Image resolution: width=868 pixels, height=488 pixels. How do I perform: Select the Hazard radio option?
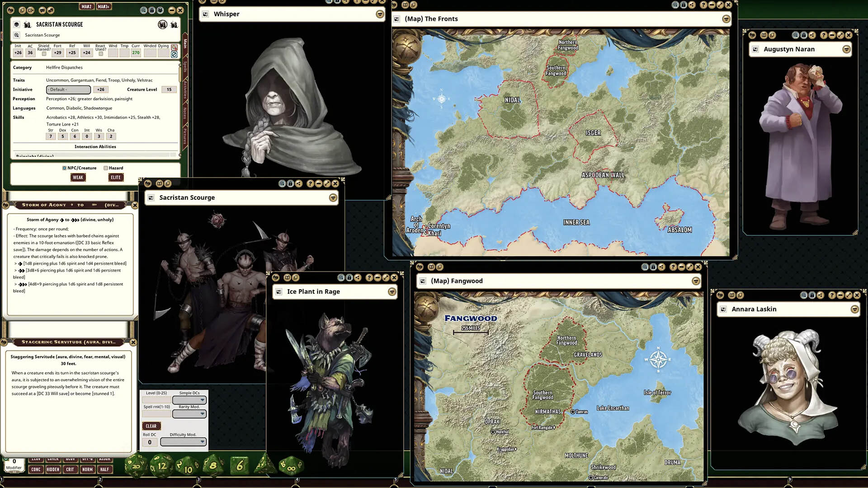point(106,168)
